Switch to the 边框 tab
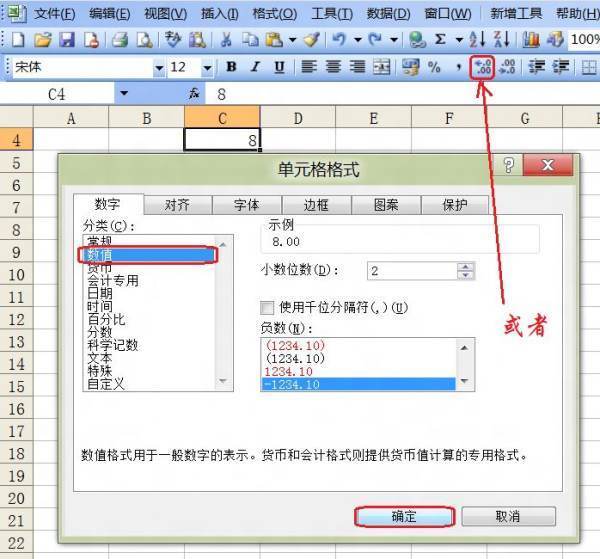This screenshot has height=559, width=600. pyautogui.click(x=316, y=205)
